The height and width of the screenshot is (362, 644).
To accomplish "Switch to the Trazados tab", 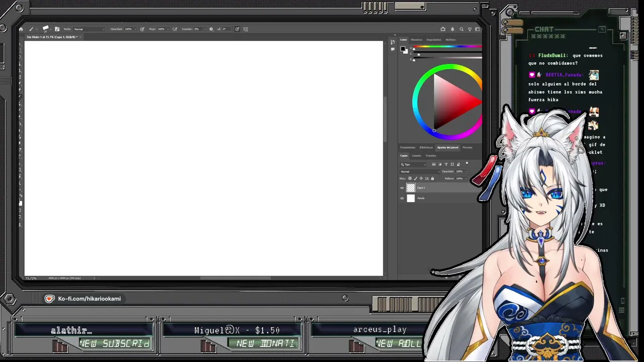I will pos(431,155).
